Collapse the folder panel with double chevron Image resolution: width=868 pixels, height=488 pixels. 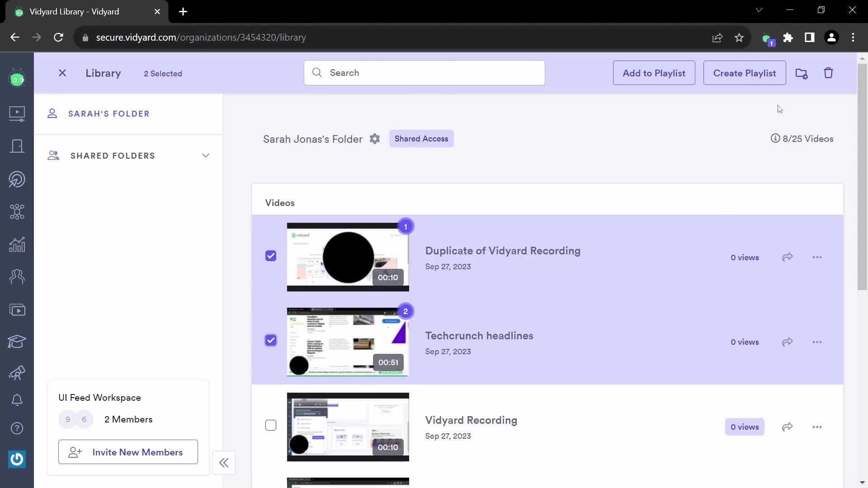[x=224, y=463]
